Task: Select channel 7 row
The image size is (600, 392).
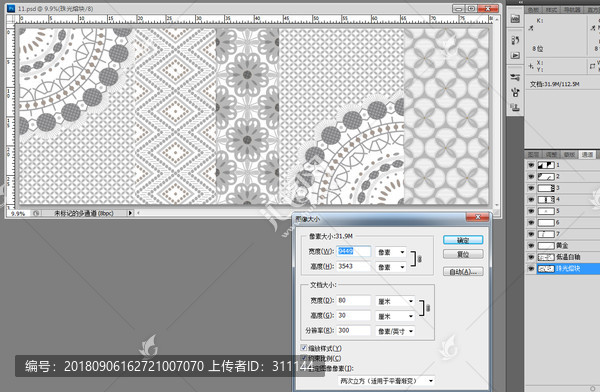Action: 562,234
